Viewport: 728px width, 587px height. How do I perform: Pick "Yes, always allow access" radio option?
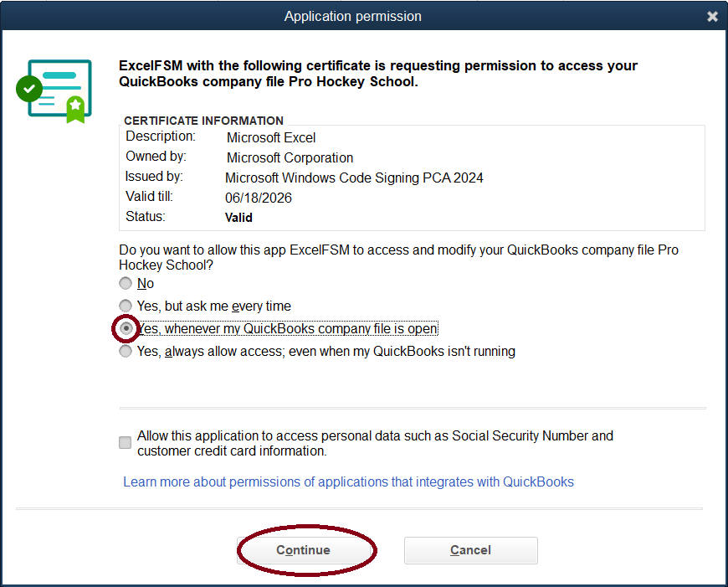point(126,351)
